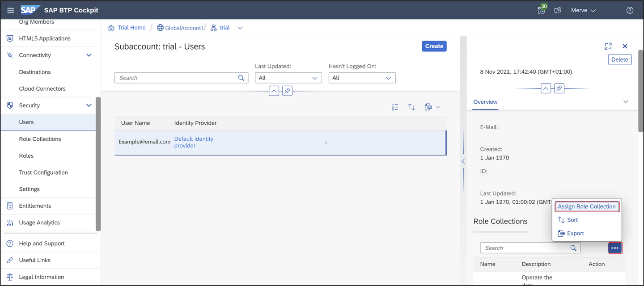Screen dimensions: 644x286
Task: Click the Connectivity sidebar icon
Action: coord(10,55)
